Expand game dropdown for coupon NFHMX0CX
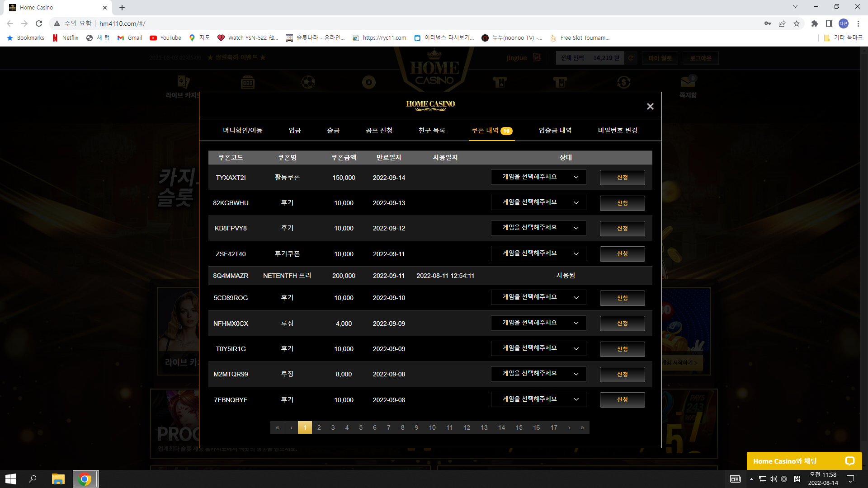This screenshot has height=488, width=868. point(538,323)
